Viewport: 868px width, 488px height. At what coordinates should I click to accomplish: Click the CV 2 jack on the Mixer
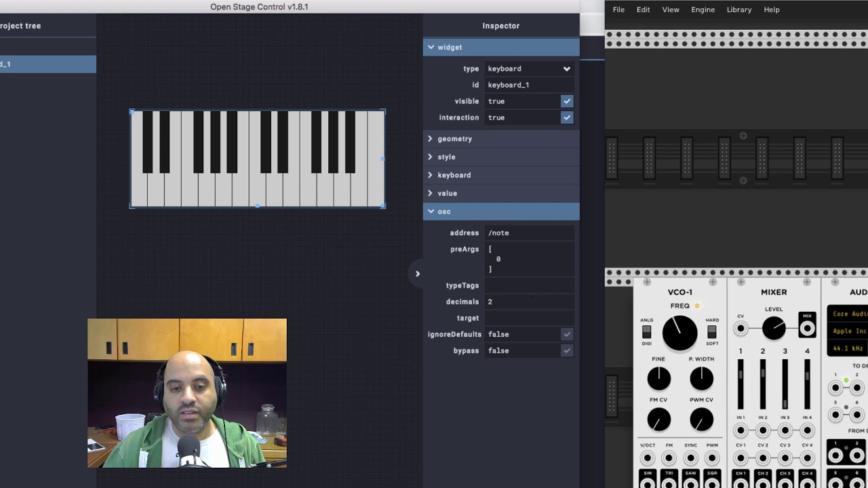click(x=763, y=458)
